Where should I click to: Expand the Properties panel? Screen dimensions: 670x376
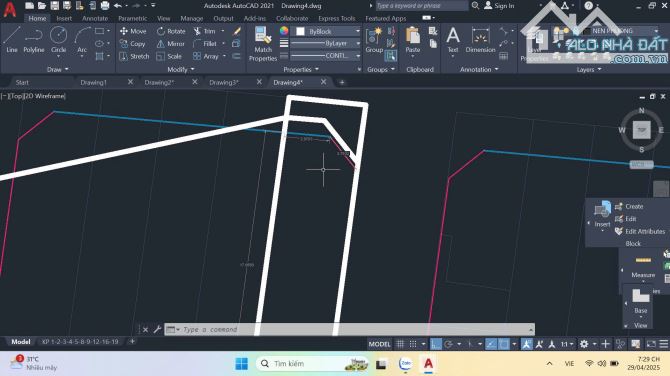(x=301, y=69)
